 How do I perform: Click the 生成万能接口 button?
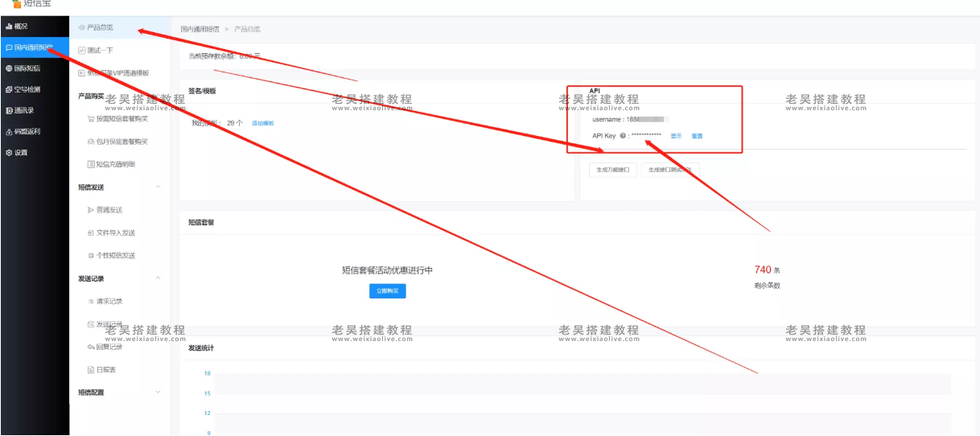point(613,171)
